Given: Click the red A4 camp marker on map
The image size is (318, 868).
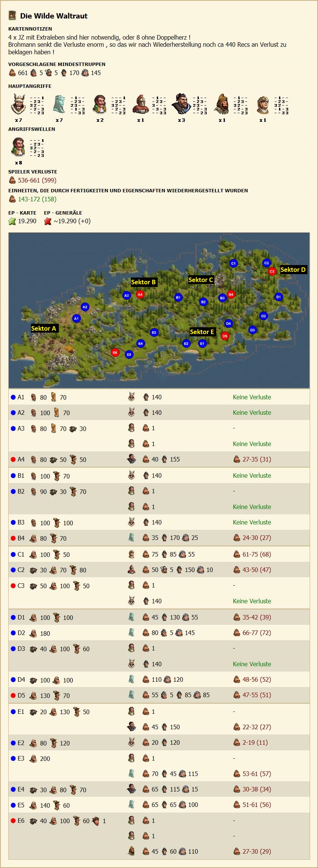Looking at the screenshot, I should [140, 294].
